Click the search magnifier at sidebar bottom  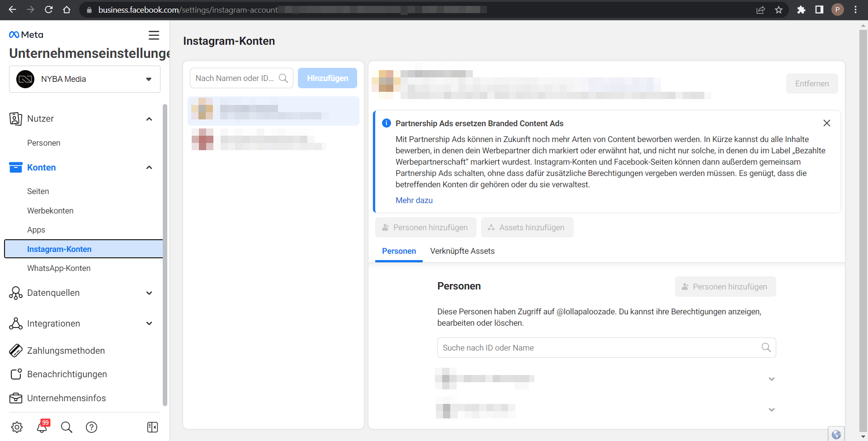click(x=66, y=427)
